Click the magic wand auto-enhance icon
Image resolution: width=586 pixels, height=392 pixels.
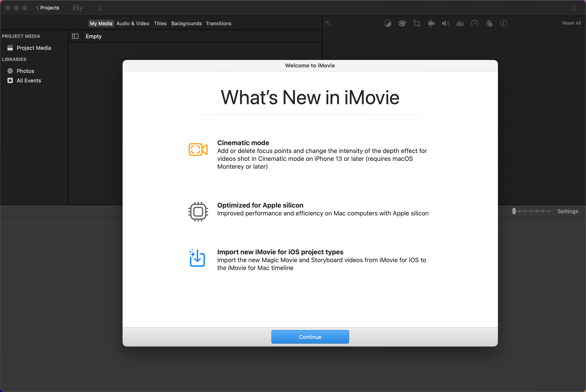click(328, 23)
